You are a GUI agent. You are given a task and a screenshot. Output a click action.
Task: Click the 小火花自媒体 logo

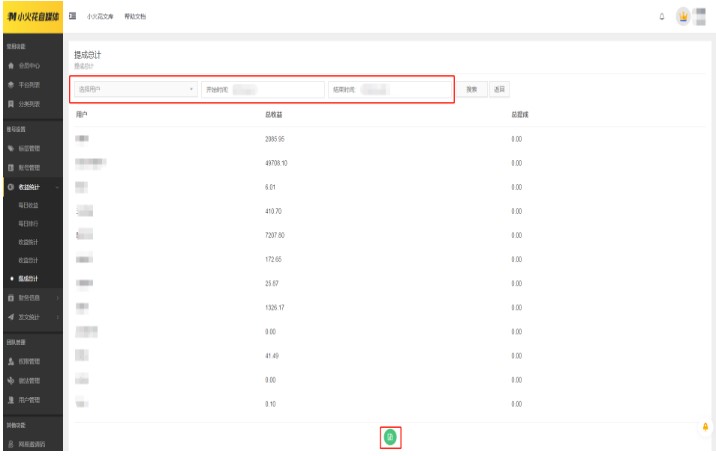click(x=33, y=17)
